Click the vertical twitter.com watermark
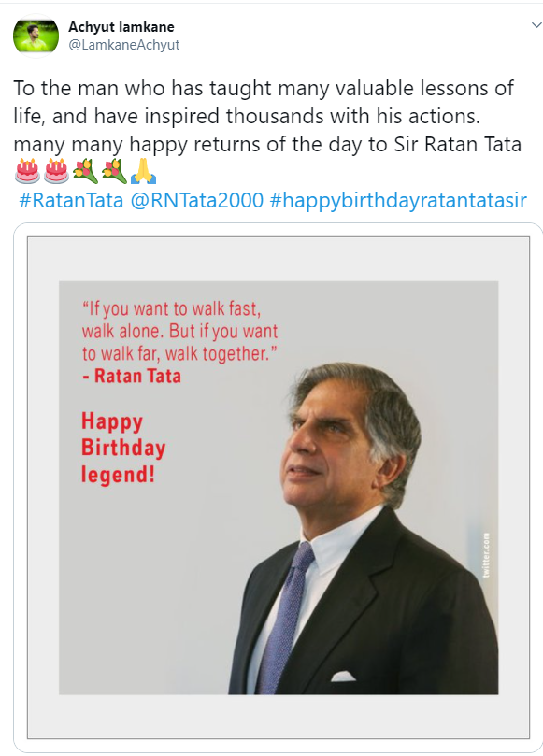543x756 pixels. click(486, 554)
